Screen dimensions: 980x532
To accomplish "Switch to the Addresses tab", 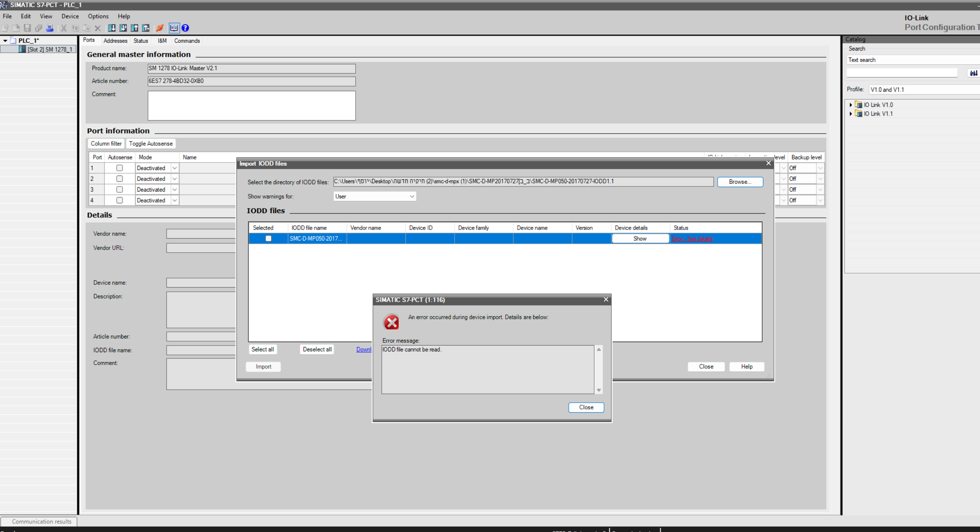I will tap(115, 41).
